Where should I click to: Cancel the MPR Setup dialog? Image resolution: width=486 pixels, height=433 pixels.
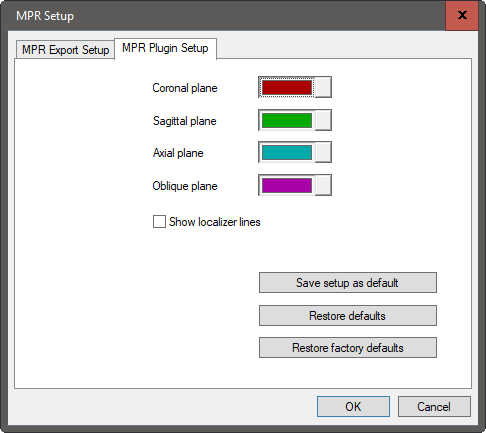click(434, 406)
